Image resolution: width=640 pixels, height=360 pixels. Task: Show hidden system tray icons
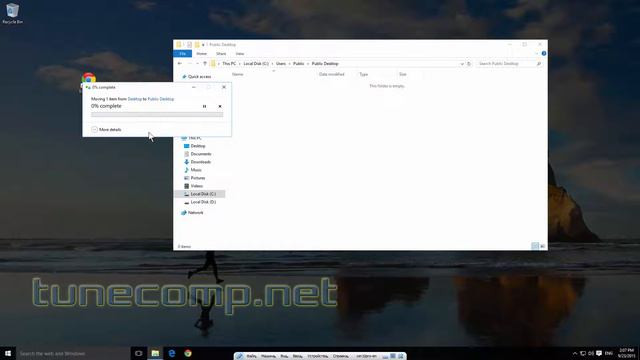575,353
